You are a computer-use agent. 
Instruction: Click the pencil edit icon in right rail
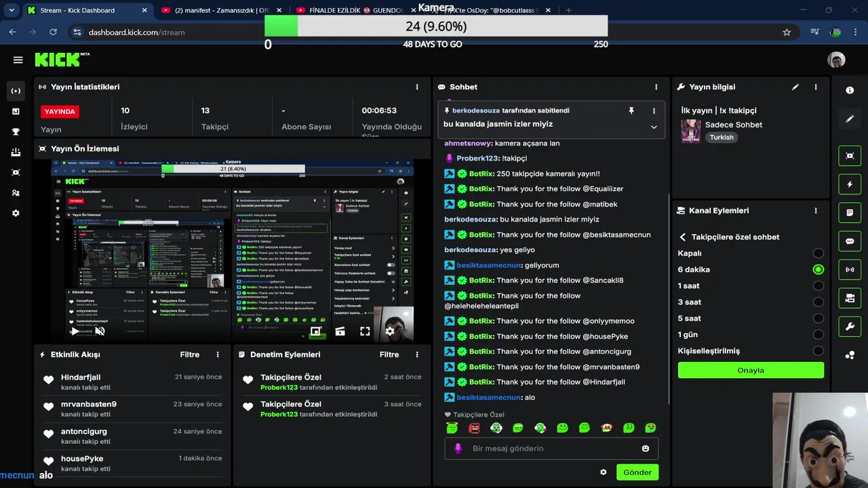click(850, 119)
